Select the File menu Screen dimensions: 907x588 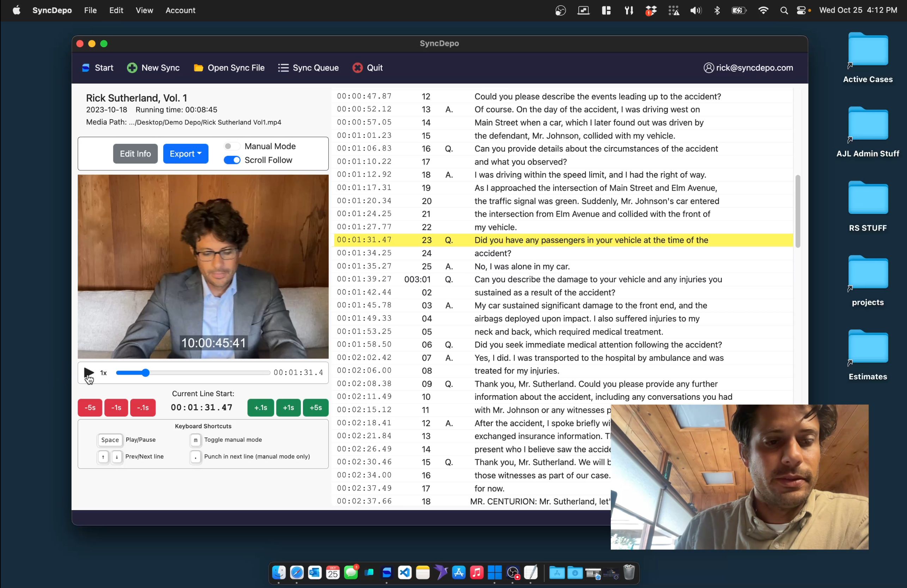click(90, 10)
